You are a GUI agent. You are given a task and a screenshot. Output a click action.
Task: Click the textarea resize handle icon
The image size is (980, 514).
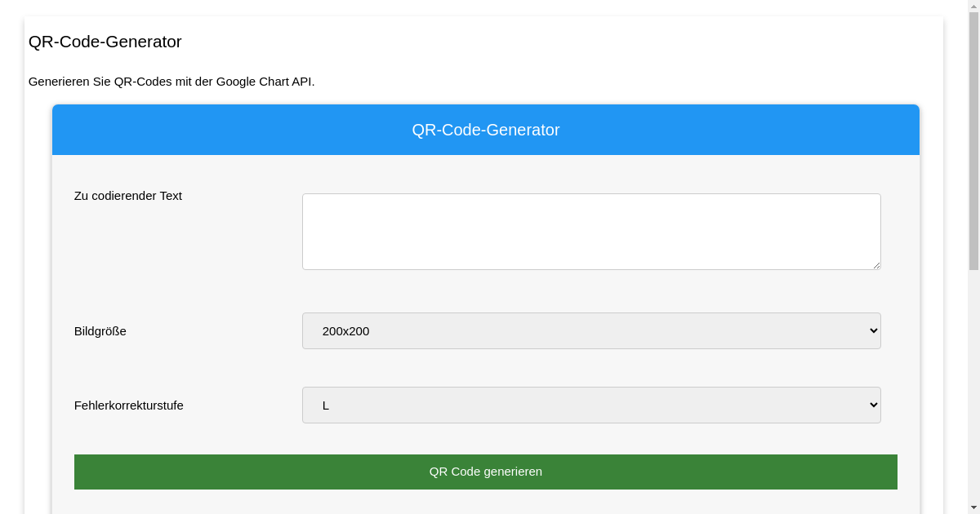point(876,265)
